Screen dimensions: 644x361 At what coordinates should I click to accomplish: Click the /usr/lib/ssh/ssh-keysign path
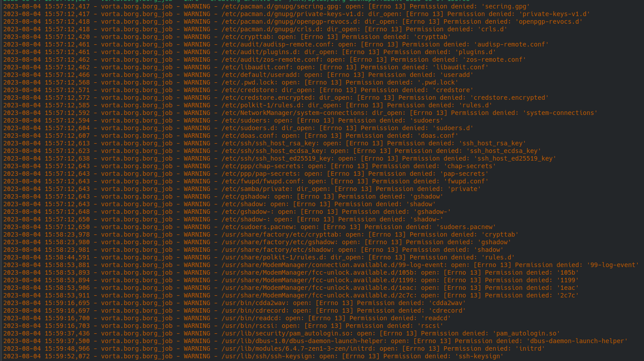[268, 356]
